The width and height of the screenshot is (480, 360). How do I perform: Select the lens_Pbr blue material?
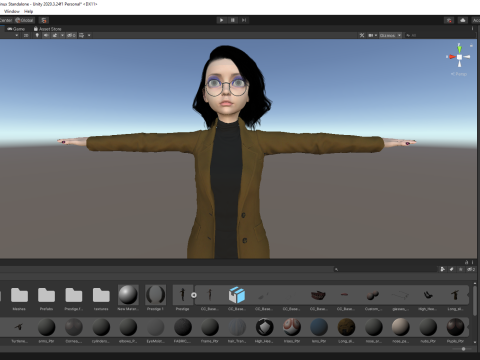(x=319, y=331)
